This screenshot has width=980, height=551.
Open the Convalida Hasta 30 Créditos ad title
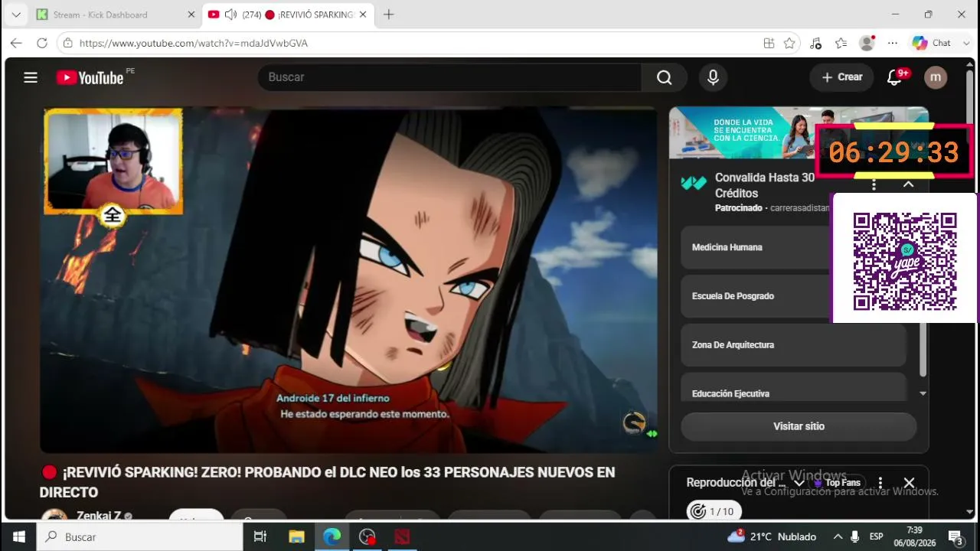[x=765, y=185]
